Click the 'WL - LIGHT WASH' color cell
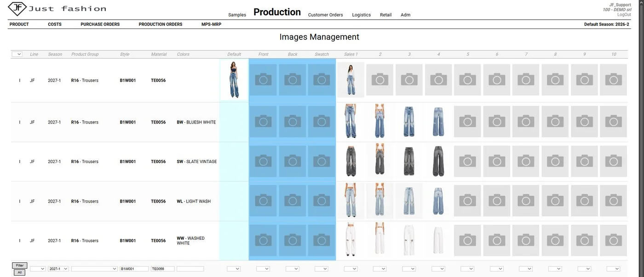Image resolution: width=644 pixels, height=277 pixels. point(194,201)
